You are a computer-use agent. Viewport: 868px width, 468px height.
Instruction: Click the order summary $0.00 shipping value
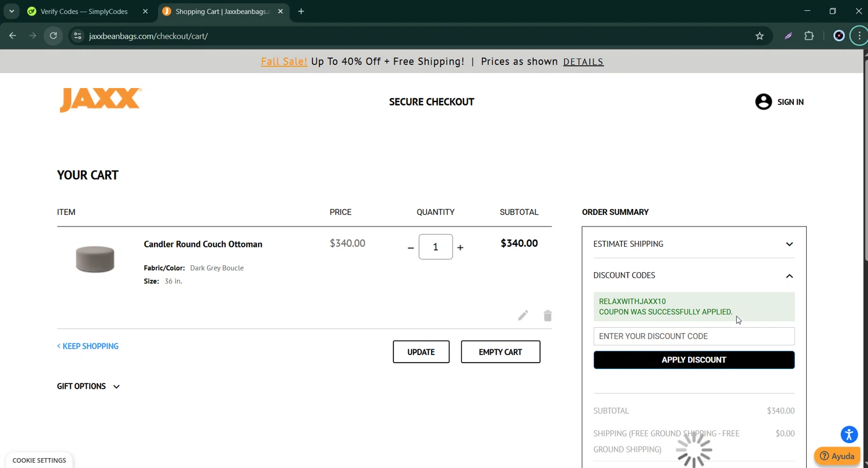[785, 433]
